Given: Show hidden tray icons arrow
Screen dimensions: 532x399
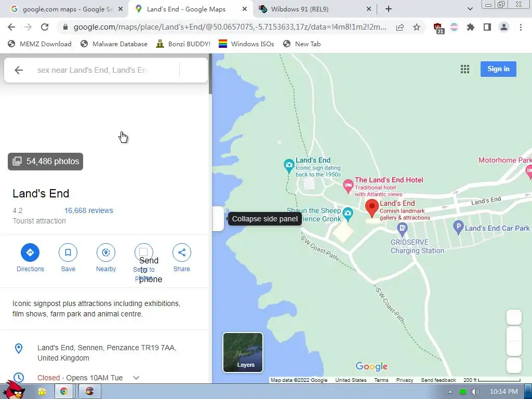Looking at the screenshot, I should [450, 392].
